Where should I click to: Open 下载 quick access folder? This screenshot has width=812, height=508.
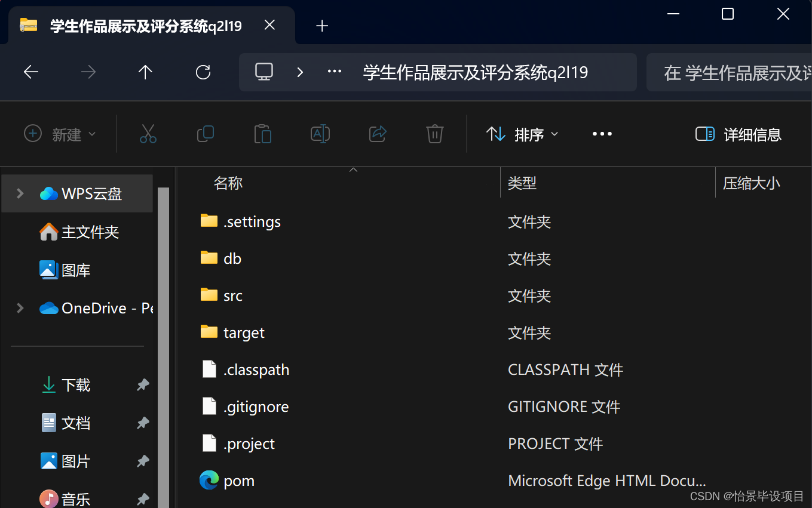coord(65,385)
